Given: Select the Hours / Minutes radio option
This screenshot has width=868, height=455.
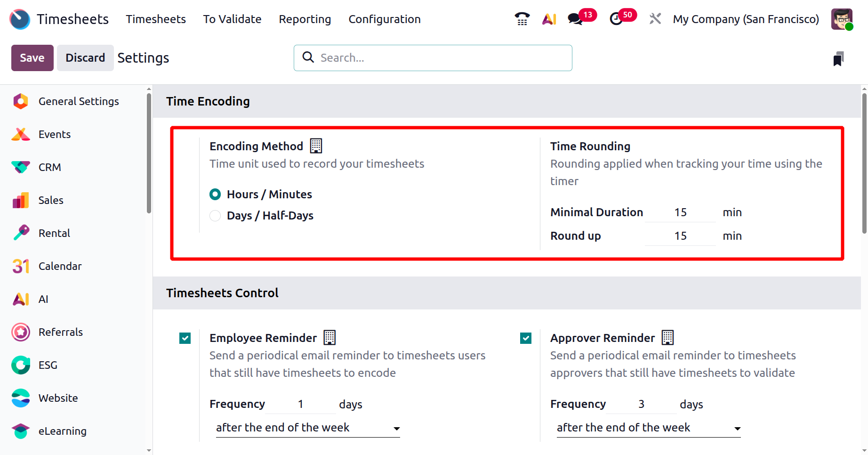Looking at the screenshot, I should tap(215, 194).
